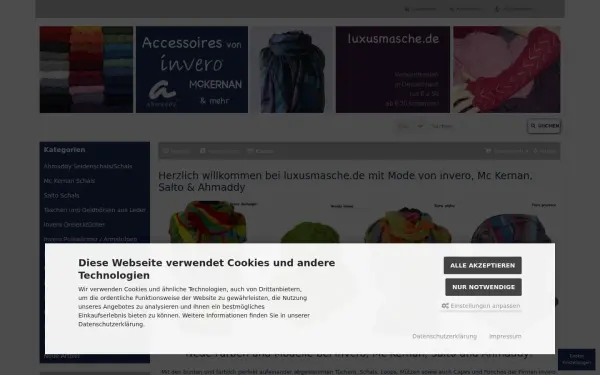Open the Impressum link
Image resolution: width=600 pixels, height=375 pixels.
pyautogui.click(x=505, y=336)
